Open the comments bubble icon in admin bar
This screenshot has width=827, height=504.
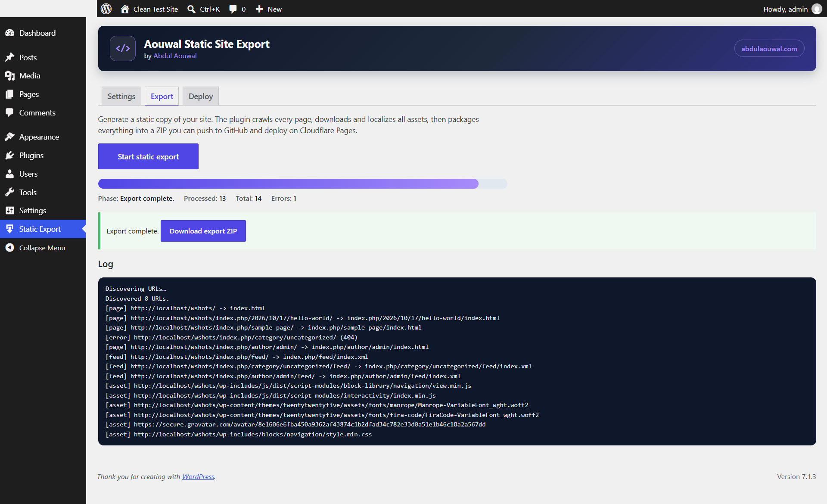[x=233, y=9]
